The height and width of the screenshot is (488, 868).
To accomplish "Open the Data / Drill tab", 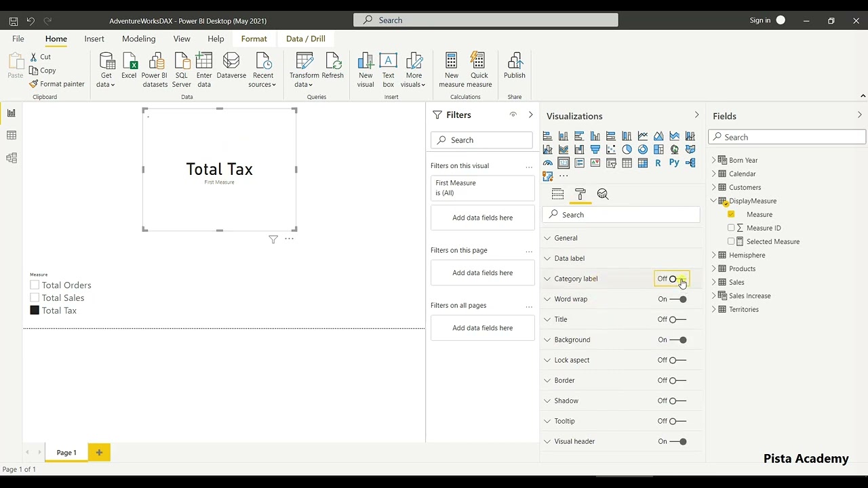I will tap(306, 39).
